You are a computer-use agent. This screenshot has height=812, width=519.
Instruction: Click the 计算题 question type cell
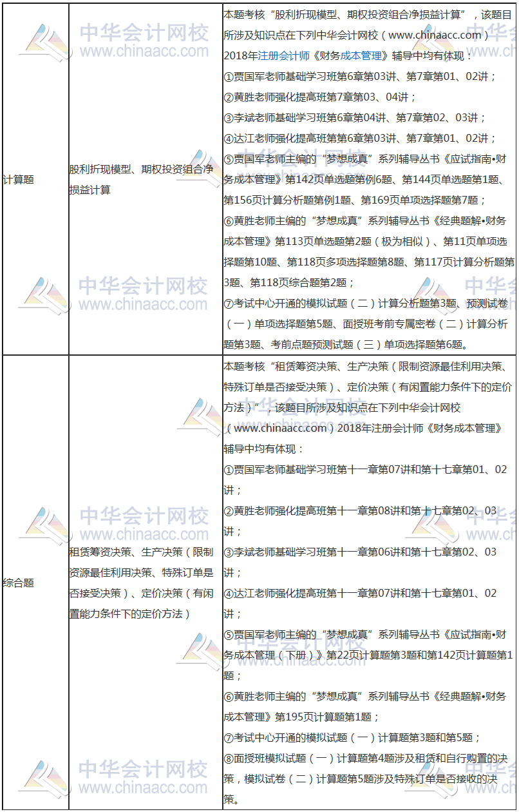pyautogui.click(x=19, y=180)
